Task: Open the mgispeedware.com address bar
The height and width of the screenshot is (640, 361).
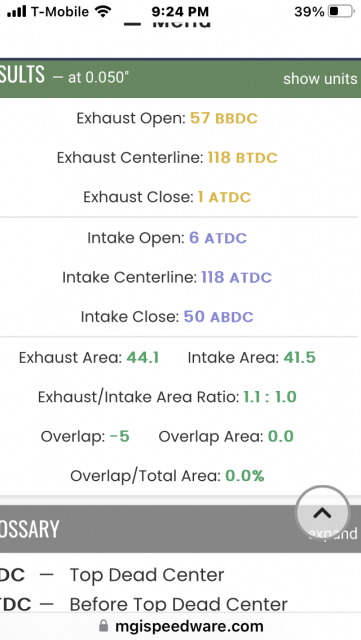Action: point(180,626)
